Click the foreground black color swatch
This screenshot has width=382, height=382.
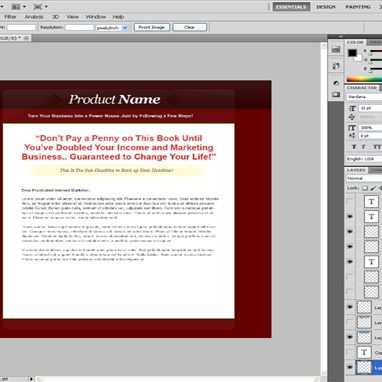[352, 53]
